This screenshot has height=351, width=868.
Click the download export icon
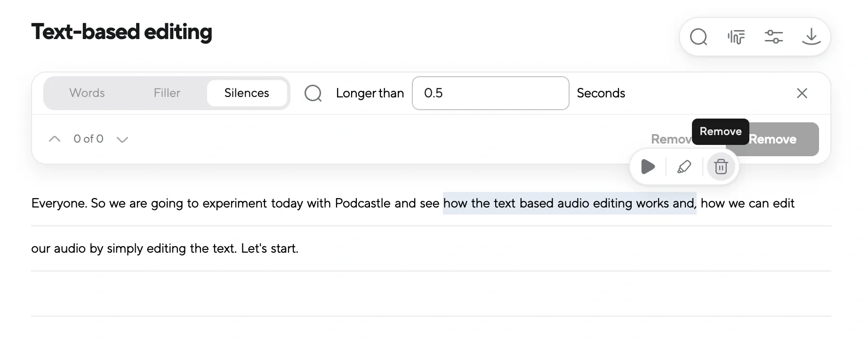coord(811,37)
